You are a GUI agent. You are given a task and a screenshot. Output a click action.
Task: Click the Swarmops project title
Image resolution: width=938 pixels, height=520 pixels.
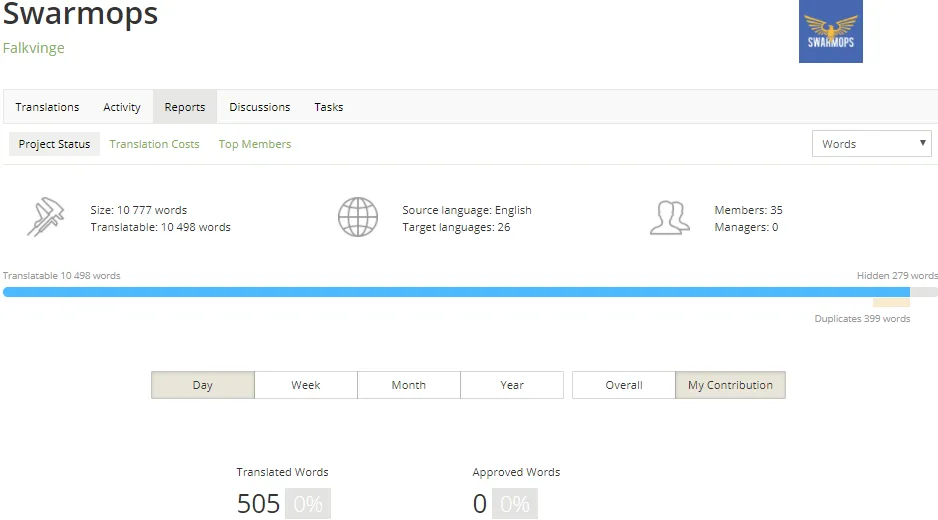[80, 13]
